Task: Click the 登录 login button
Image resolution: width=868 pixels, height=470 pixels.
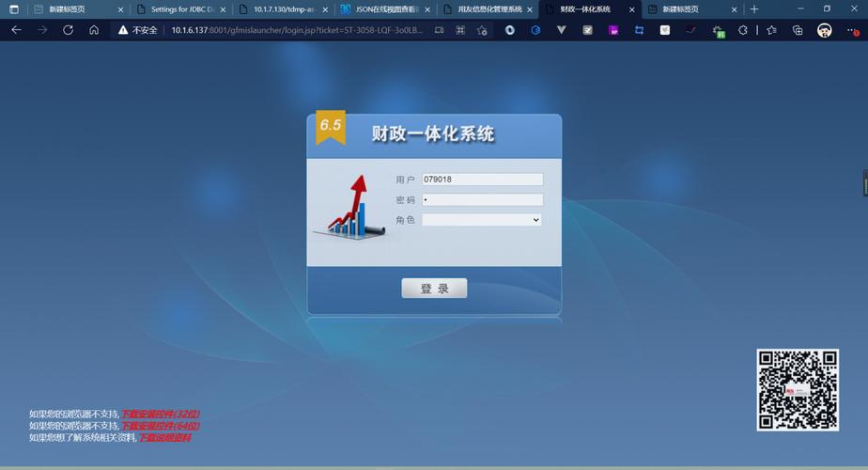Action: (434, 289)
